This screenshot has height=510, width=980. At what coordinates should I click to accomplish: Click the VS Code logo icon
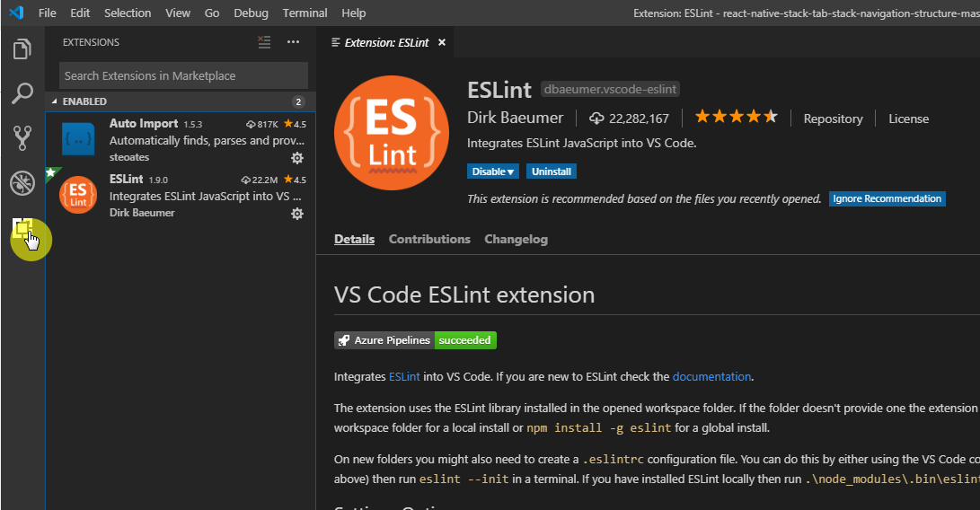(16, 13)
